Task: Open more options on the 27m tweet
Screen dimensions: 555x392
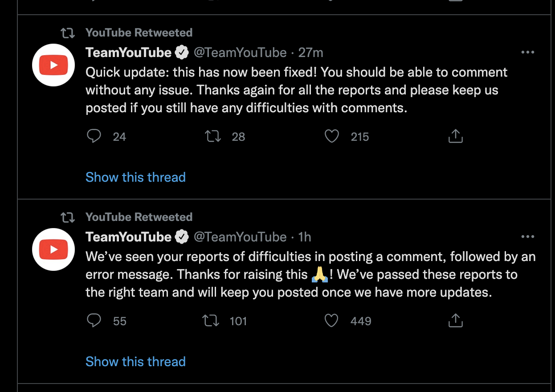Action: [527, 53]
